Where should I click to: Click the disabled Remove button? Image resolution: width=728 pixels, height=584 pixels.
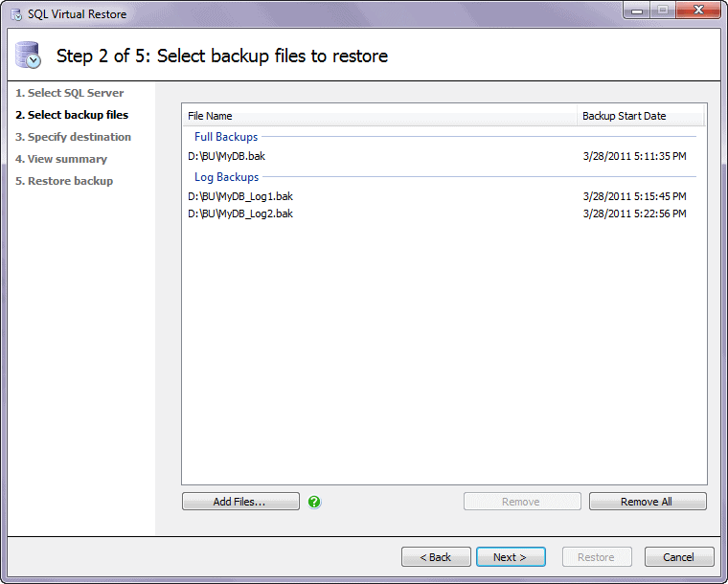click(522, 502)
